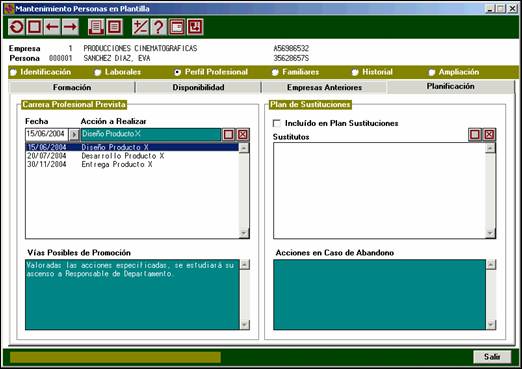Click Acciones en Caso de Abandono text area
Viewport: 522px width, 369px height.
pyautogui.click(x=380, y=295)
